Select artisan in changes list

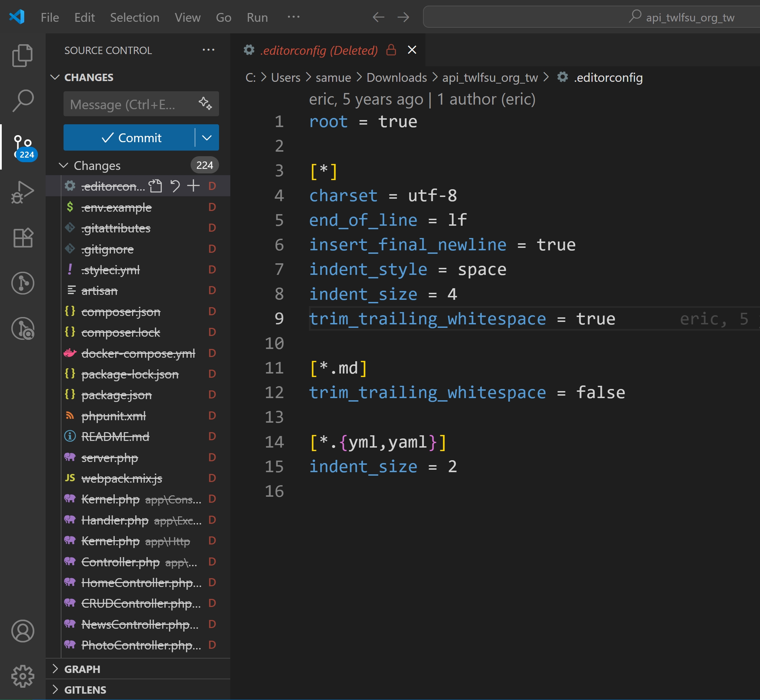pos(138,291)
